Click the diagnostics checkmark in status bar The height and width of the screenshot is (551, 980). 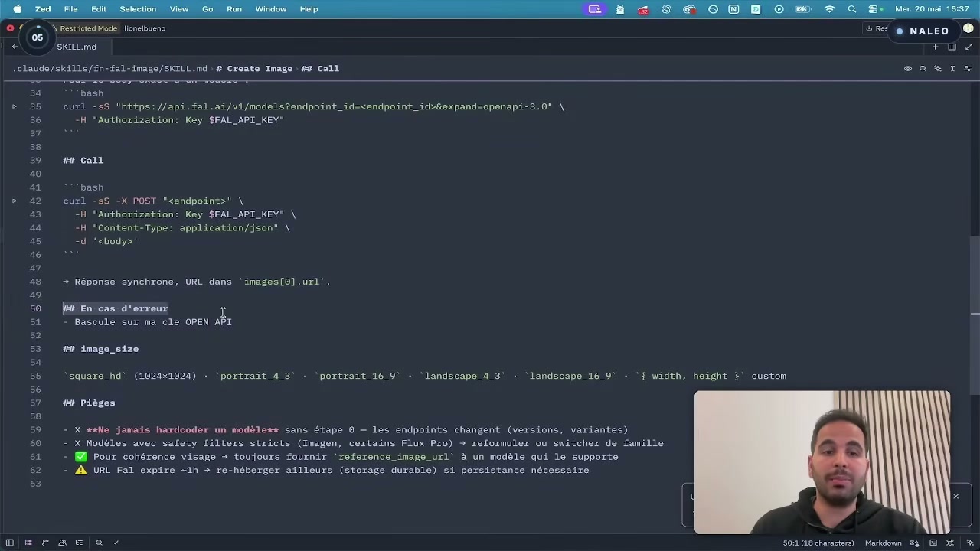point(116,543)
